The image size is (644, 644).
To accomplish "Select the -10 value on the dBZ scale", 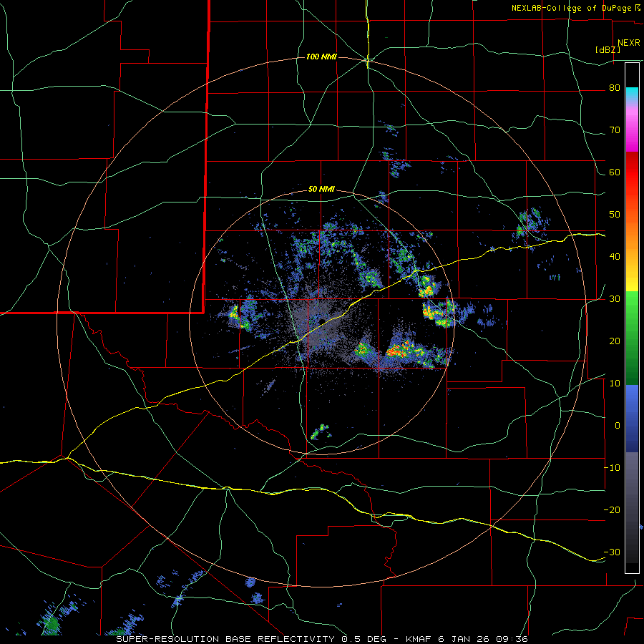I will pyautogui.click(x=612, y=468).
